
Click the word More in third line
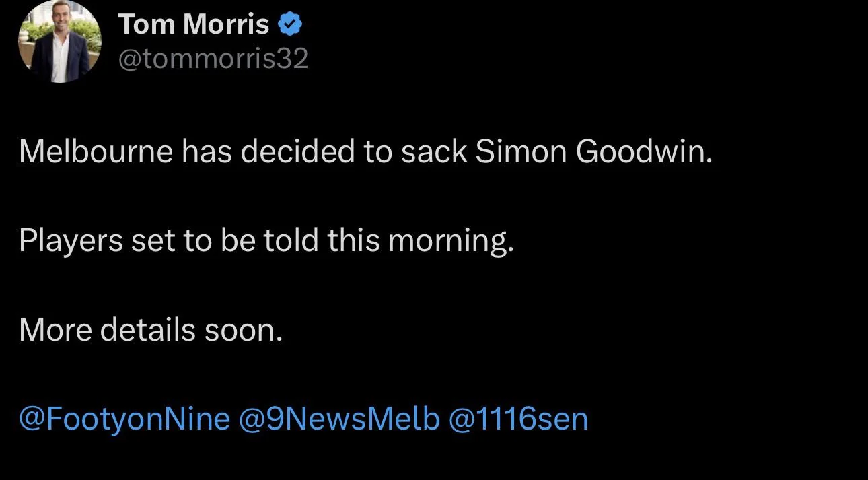pyautogui.click(x=55, y=330)
